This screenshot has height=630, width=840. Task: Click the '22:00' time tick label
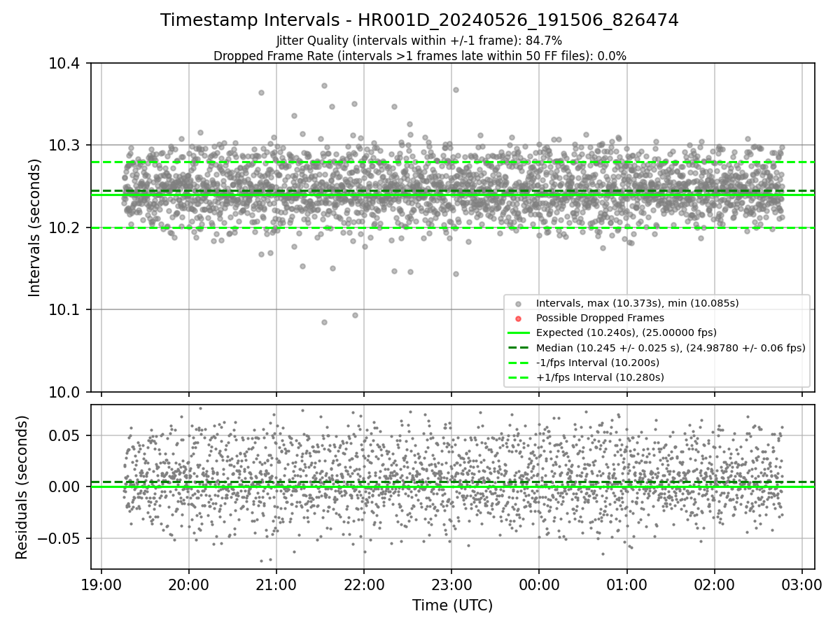[x=364, y=584]
